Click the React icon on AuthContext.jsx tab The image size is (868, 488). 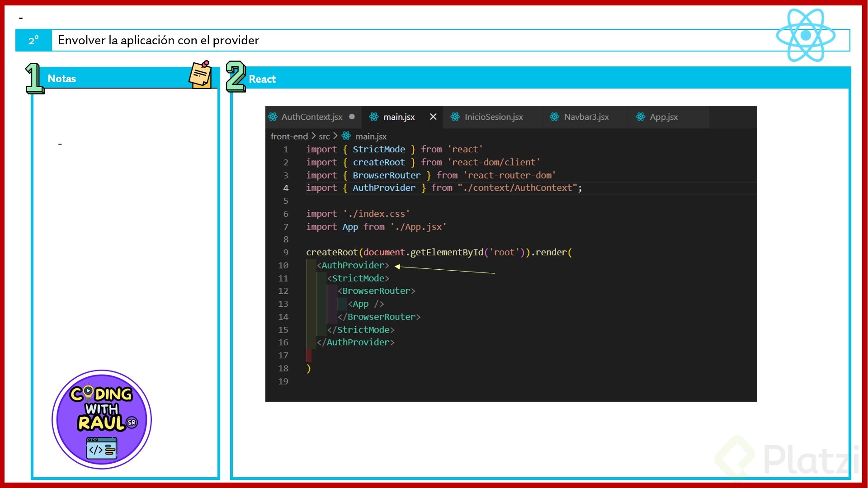coord(273,117)
